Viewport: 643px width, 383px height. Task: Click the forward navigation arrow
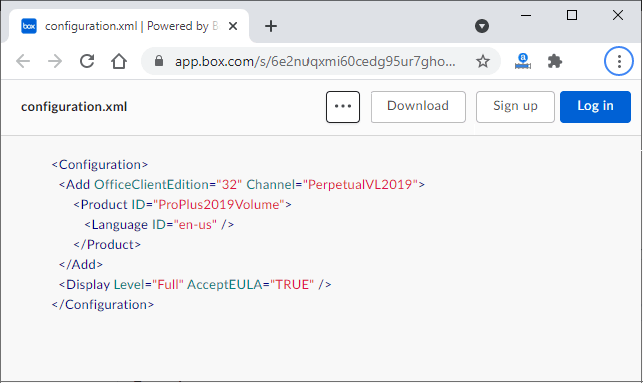pyautogui.click(x=55, y=62)
